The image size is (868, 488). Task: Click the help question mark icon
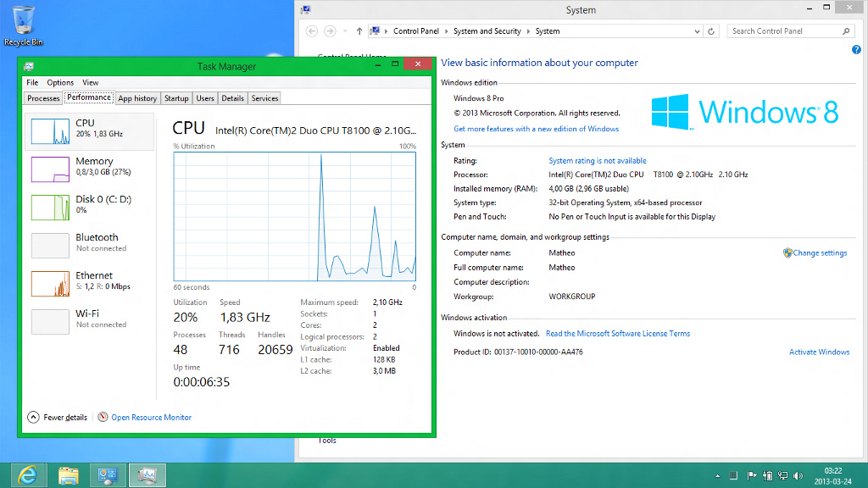click(x=856, y=50)
